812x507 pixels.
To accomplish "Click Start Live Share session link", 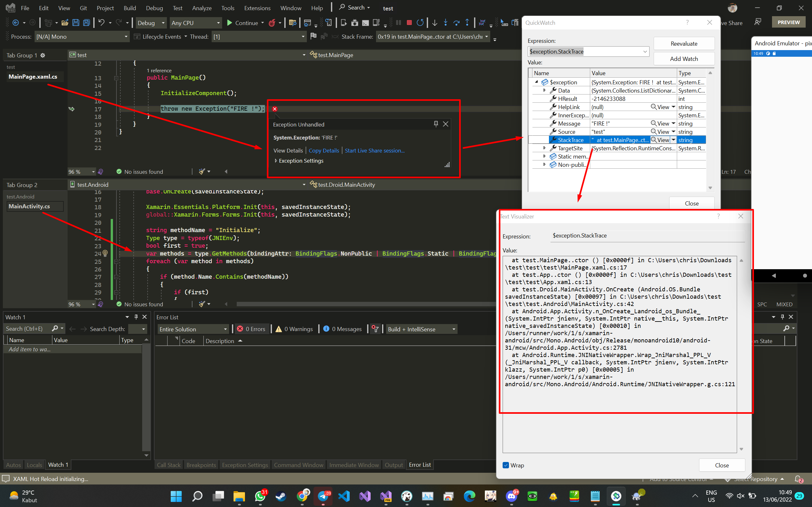I will (374, 151).
